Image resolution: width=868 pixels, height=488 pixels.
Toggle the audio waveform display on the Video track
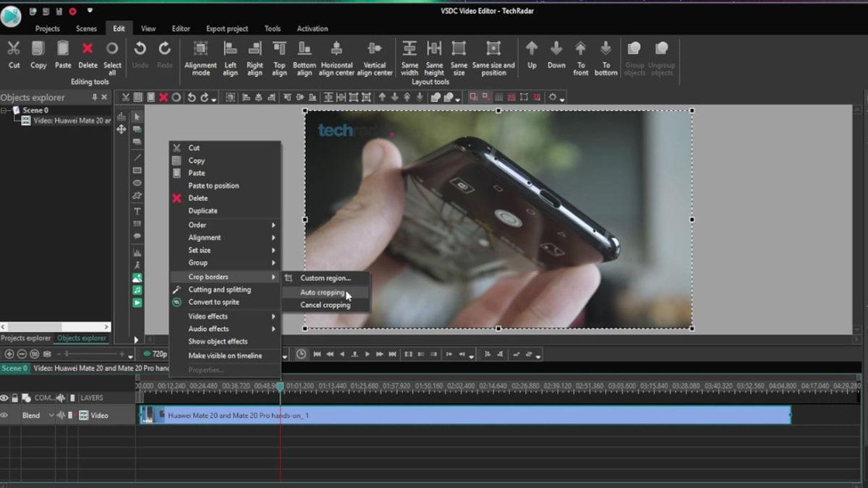click(x=61, y=415)
